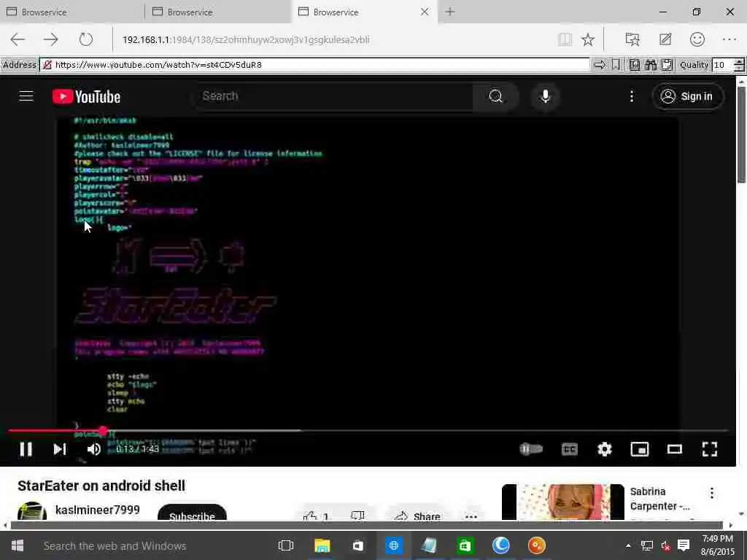Open Sabrina Carpenter suggested video thumbnail

[x=562, y=502]
